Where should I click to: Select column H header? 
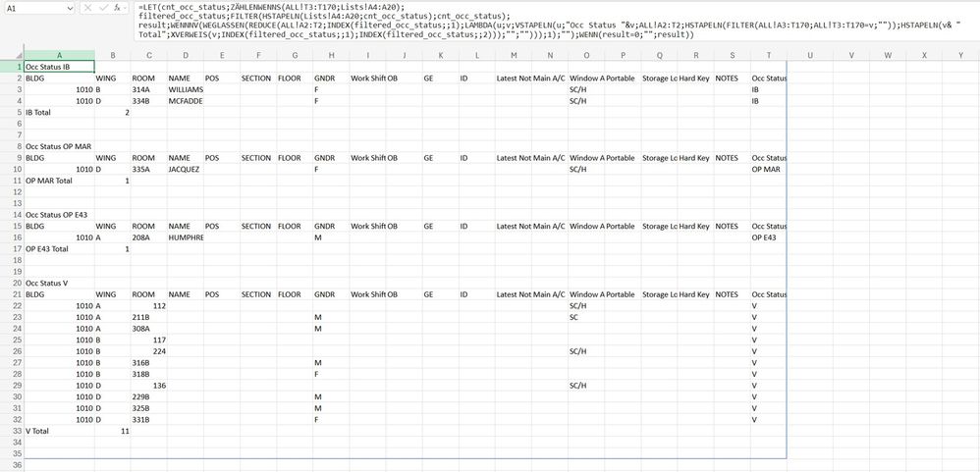pyautogui.click(x=331, y=55)
